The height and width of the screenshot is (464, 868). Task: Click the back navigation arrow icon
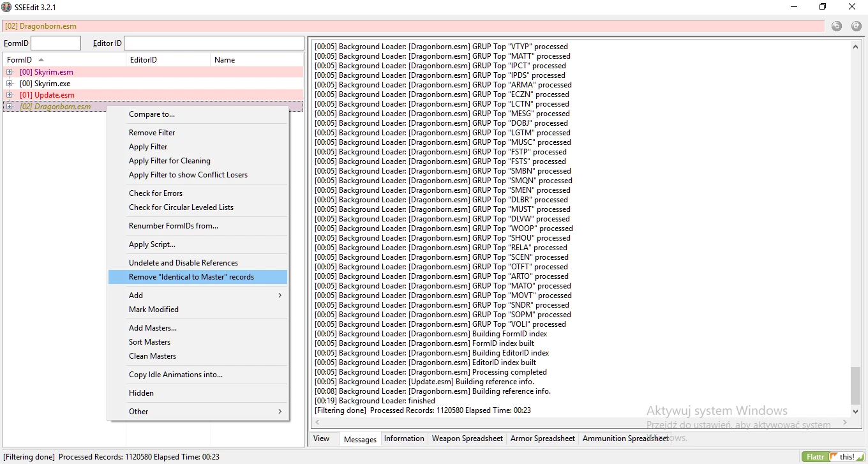[837, 26]
